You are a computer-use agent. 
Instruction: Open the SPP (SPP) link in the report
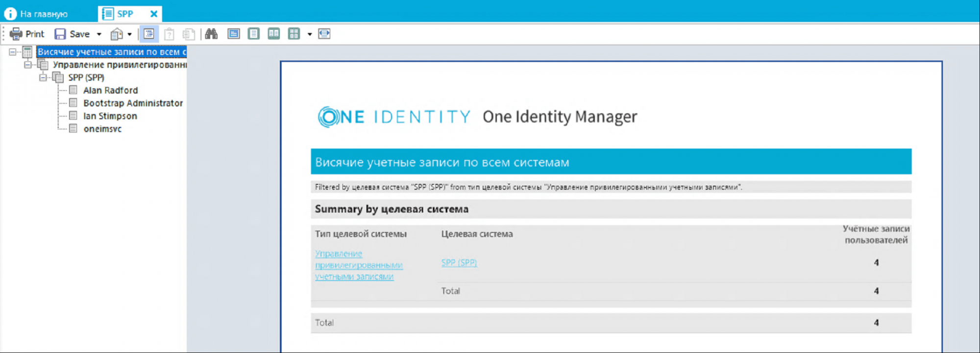(459, 263)
